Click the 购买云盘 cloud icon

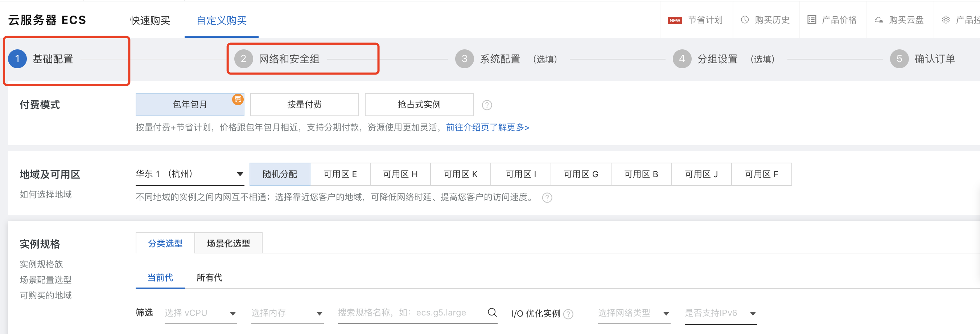pos(878,20)
